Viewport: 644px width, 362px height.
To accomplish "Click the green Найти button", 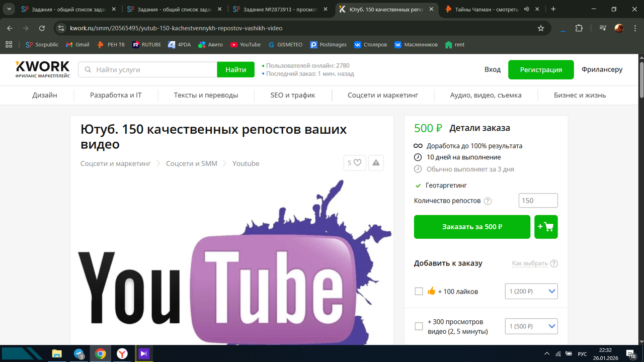I will [x=236, y=70].
